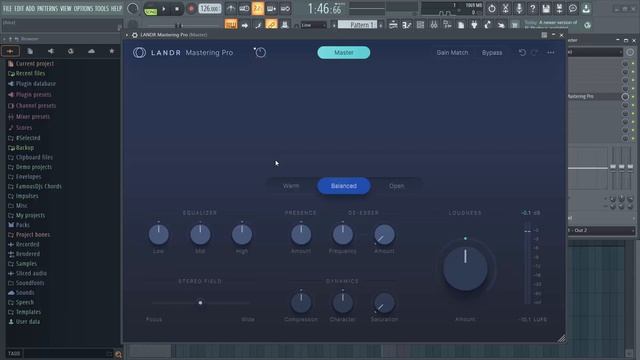Image resolution: width=640 pixels, height=360 pixels.
Task: Toggle the loop recording icon
Action: point(285,8)
